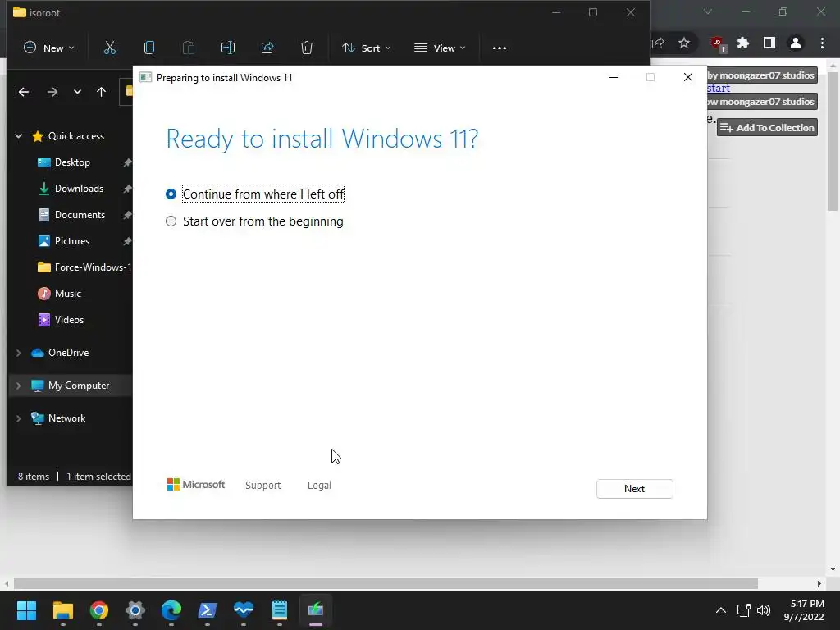
Task: Open Chrome tab search chevron
Action: [708, 11]
